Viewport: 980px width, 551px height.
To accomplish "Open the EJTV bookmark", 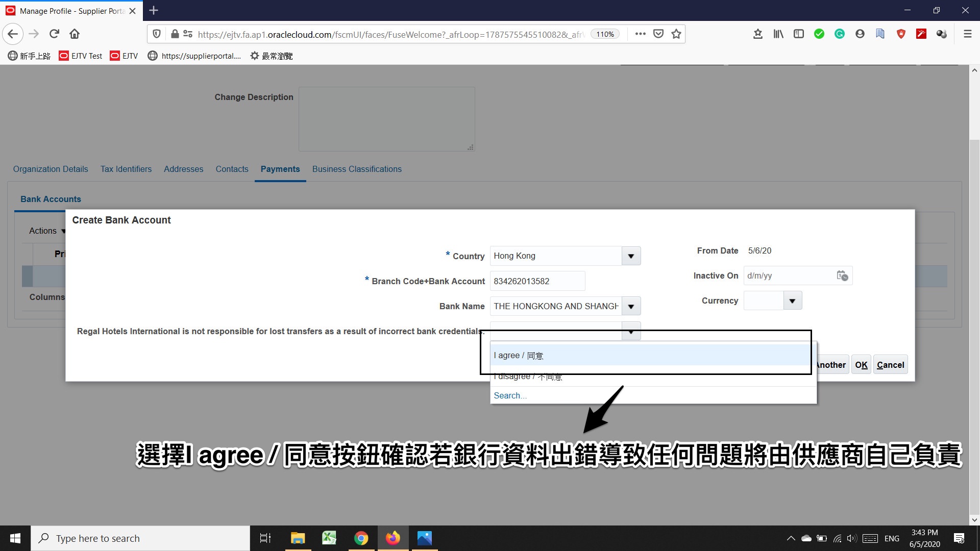I will [x=124, y=56].
